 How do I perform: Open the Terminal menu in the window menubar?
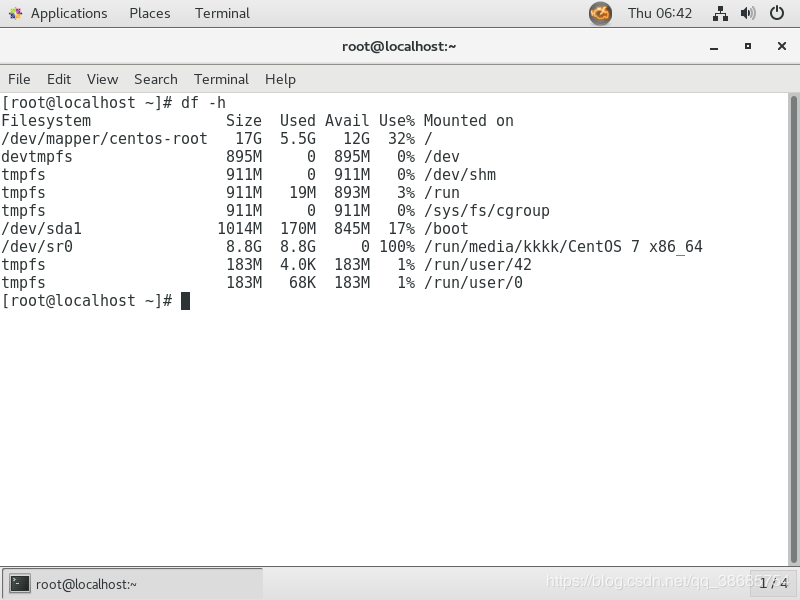(x=221, y=80)
